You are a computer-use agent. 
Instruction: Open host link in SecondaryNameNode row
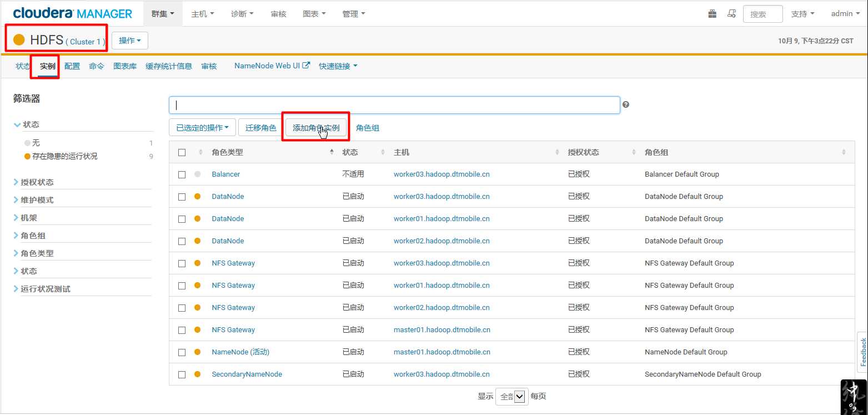click(x=441, y=374)
